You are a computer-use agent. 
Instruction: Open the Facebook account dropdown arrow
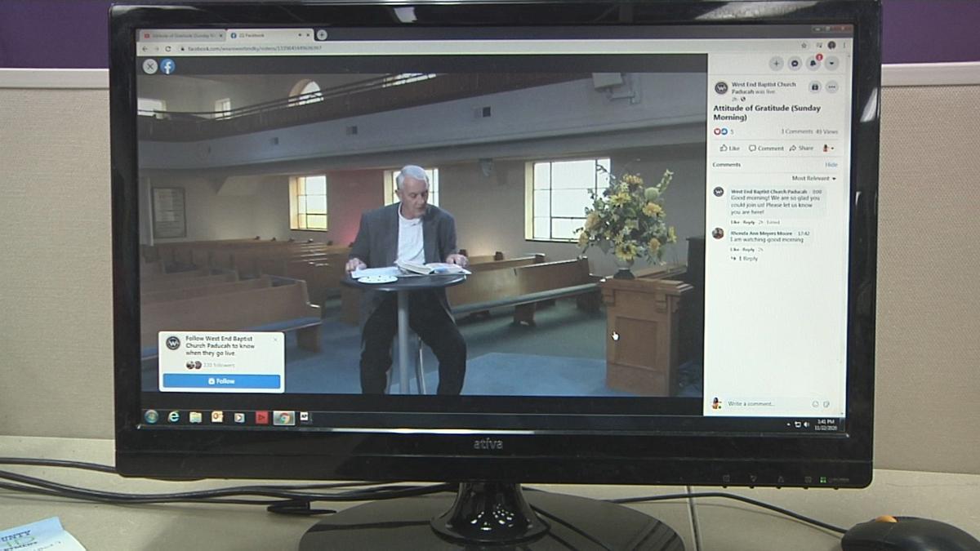coord(831,64)
